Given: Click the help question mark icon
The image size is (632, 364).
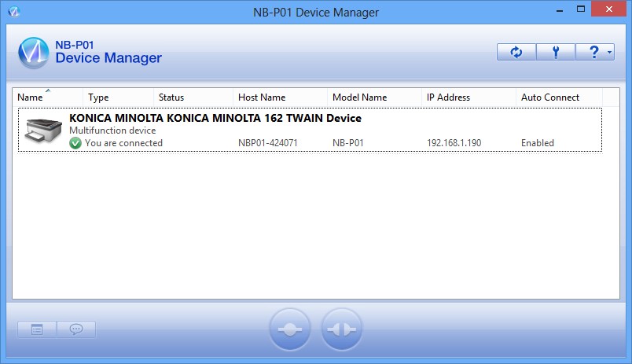Looking at the screenshot, I should point(593,52).
